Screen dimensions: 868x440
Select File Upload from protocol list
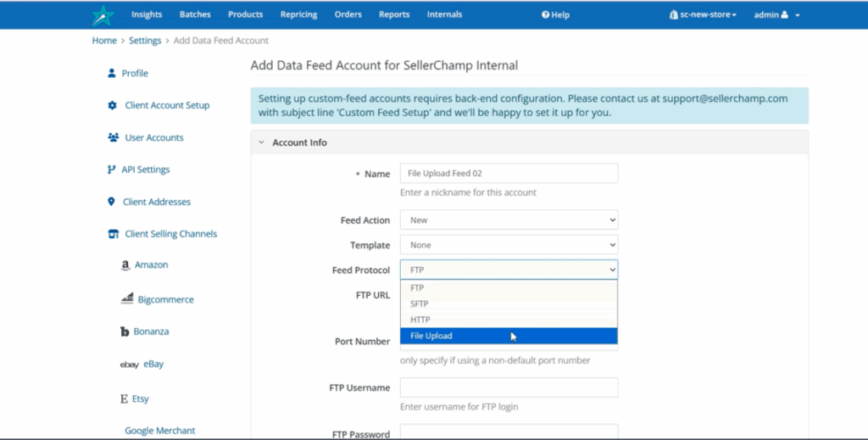click(509, 336)
